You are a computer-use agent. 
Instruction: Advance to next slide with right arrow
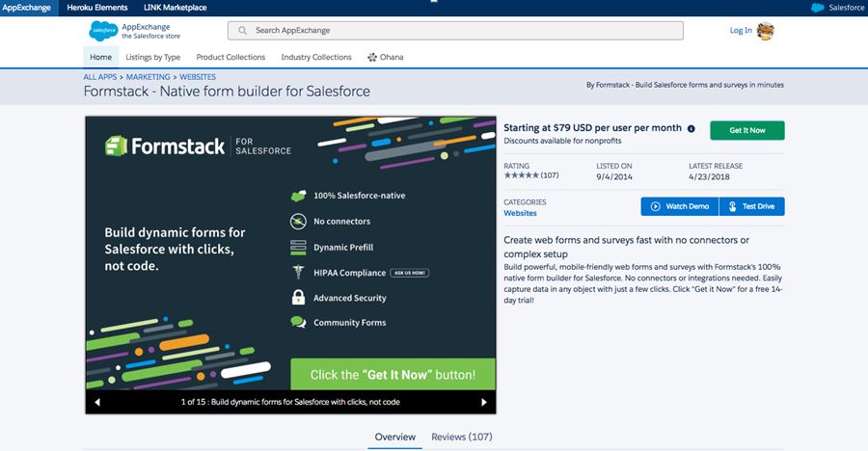point(484,402)
